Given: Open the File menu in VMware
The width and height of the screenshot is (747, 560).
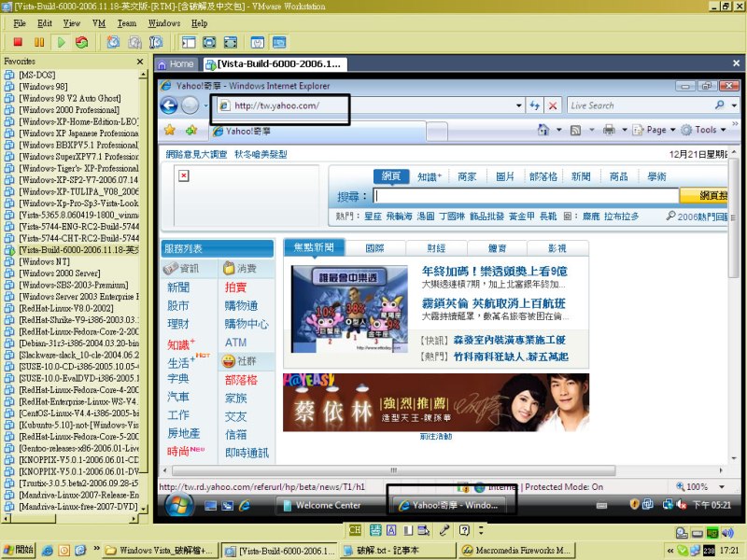Looking at the screenshot, I should coord(20,23).
